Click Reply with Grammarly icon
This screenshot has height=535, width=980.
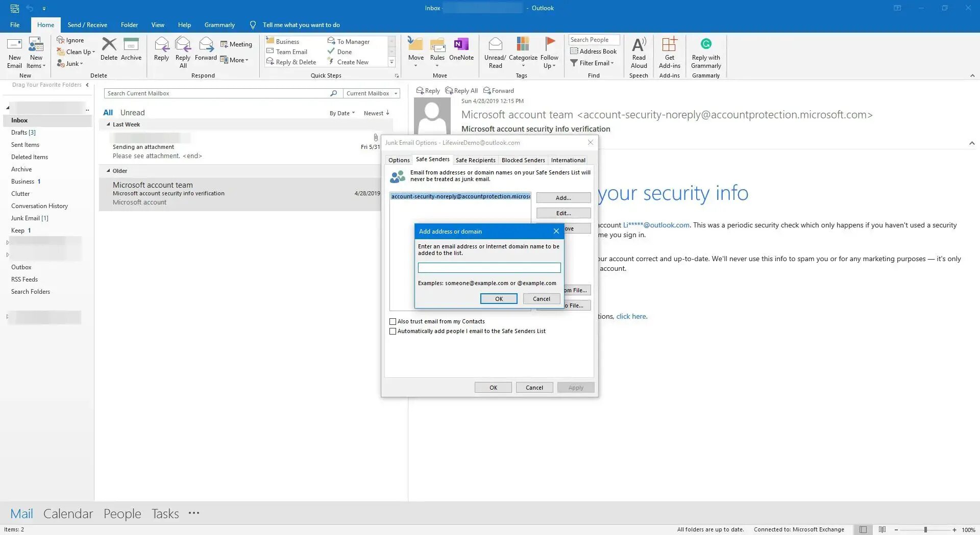(x=706, y=44)
